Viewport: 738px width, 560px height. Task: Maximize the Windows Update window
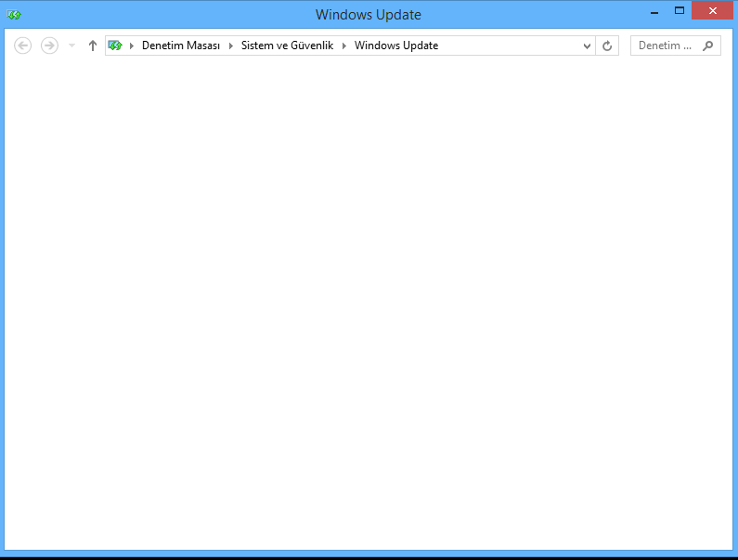(680, 11)
